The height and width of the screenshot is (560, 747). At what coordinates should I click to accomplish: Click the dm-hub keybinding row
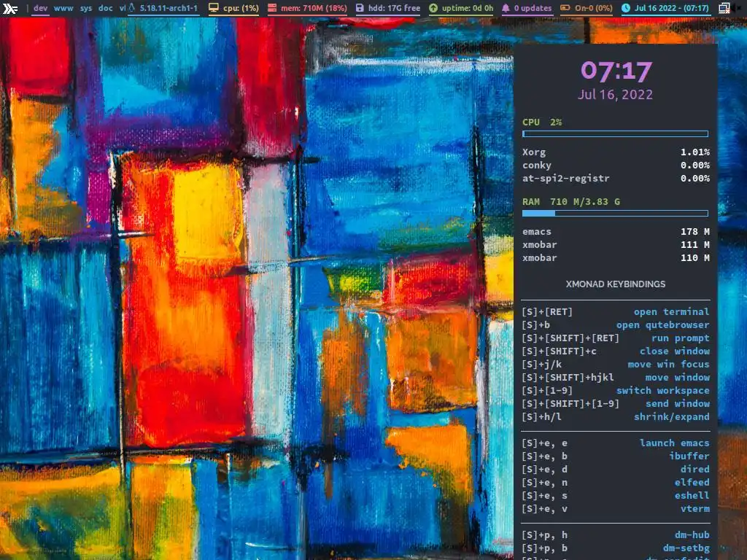pyautogui.click(x=616, y=535)
